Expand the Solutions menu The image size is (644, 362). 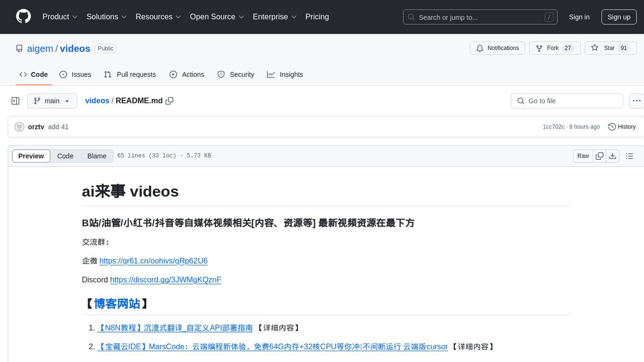(107, 17)
